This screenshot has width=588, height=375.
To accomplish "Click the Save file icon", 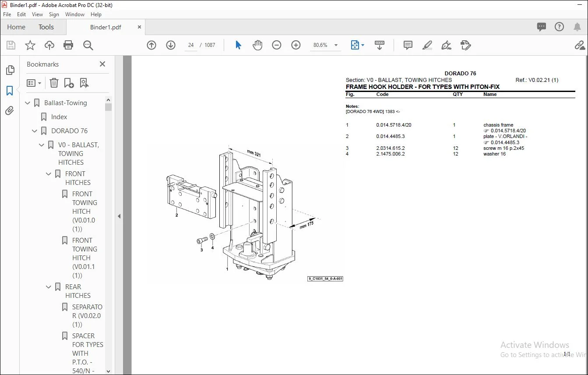I will [11, 45].
